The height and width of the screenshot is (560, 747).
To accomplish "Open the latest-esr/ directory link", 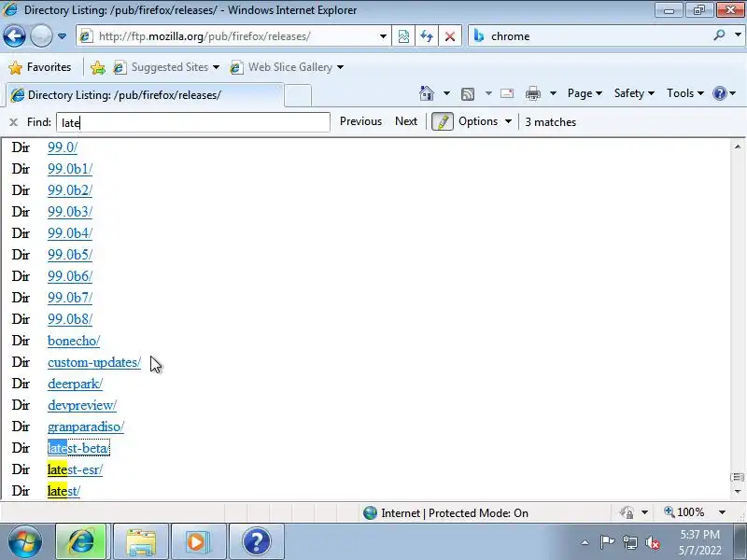I will (75, 469).
